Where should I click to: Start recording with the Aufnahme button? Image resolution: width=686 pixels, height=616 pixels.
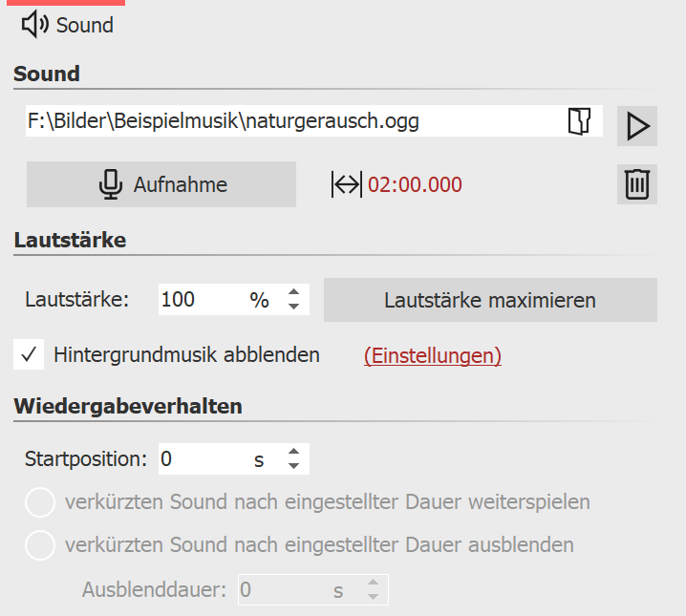(x=161, y=184)
